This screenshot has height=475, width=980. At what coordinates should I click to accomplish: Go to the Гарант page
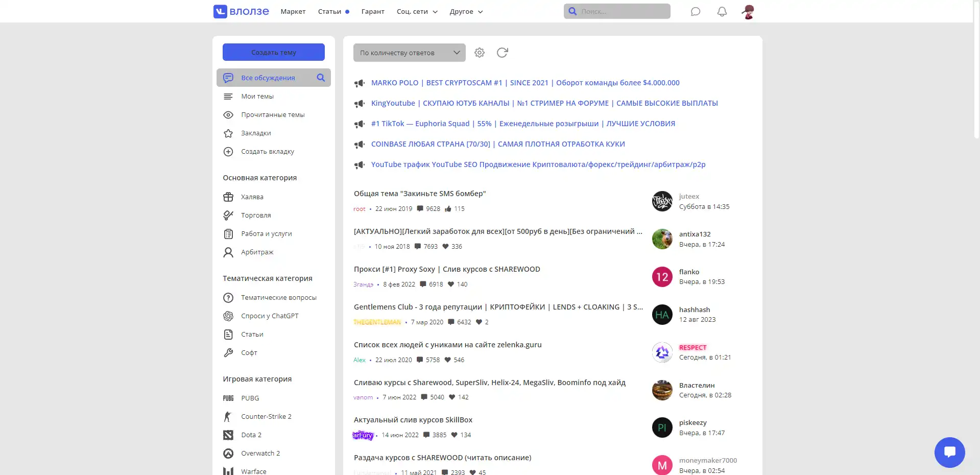(372, 12)
